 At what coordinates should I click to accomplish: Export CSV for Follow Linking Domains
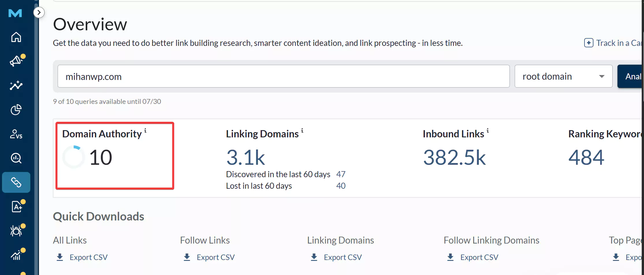pyautogui.click(x=479, y=257)
